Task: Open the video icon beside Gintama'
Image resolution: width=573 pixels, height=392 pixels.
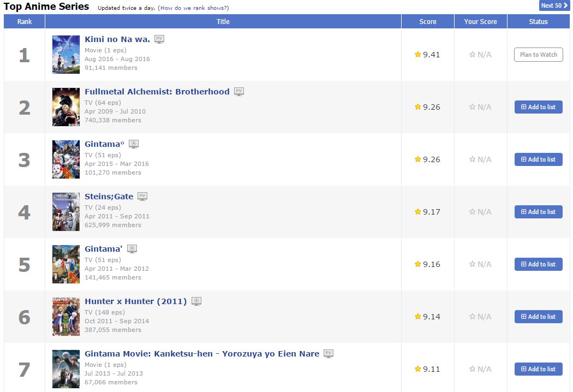Action: coord(132,249)
